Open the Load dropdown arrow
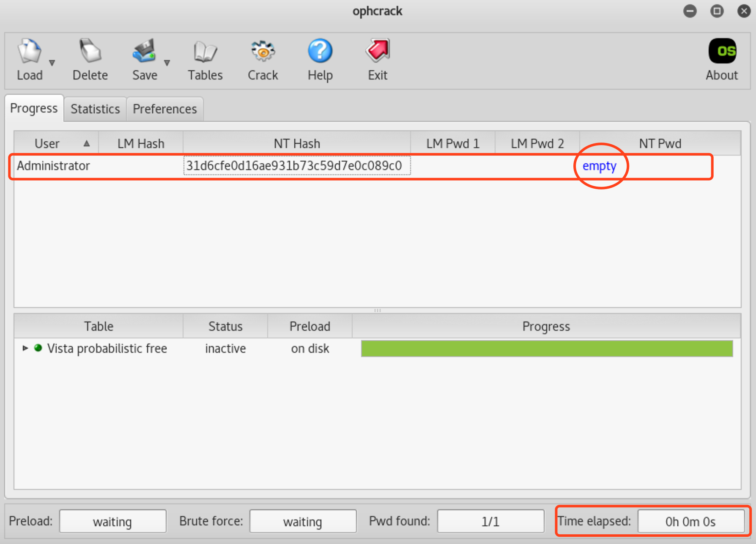This screenshot has height=544, width=756. click(x=52, y=63)
